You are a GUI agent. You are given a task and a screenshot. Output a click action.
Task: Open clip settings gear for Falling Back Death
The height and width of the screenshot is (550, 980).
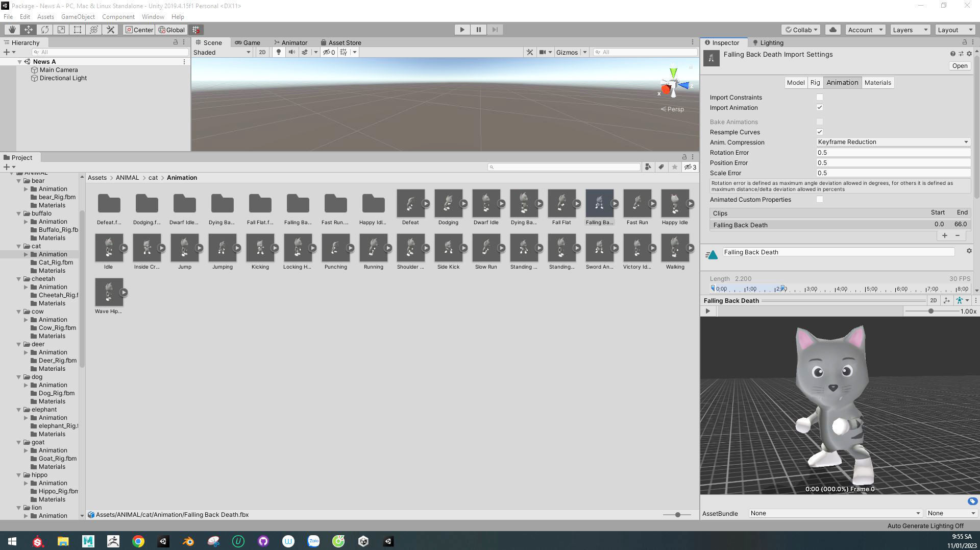point(969,251)
